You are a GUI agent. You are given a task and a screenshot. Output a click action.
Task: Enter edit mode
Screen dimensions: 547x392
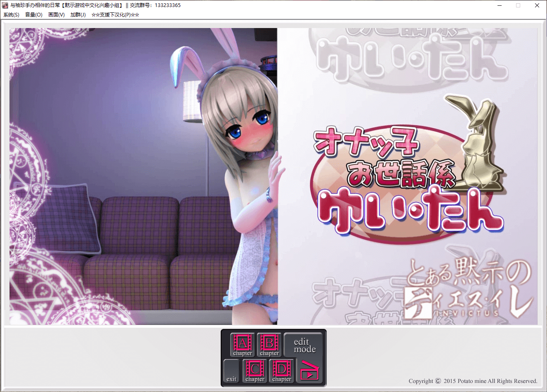[x=304, y=345]
